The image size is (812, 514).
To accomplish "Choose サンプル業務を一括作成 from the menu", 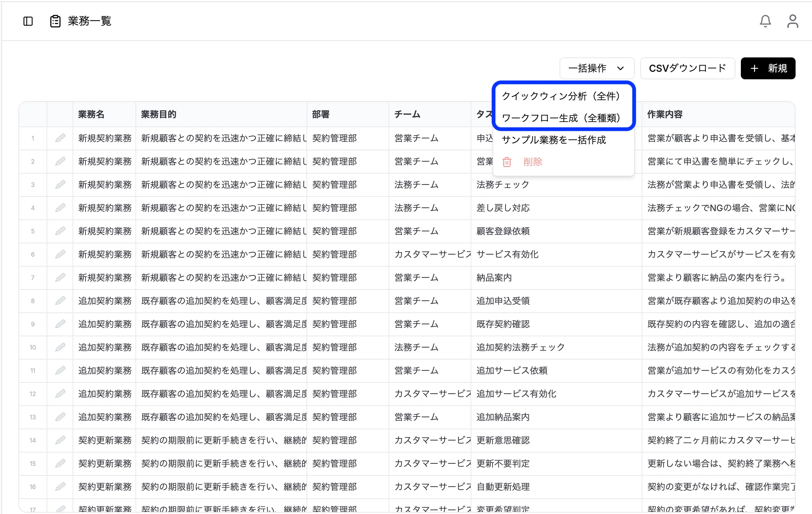I will point(563,140).
